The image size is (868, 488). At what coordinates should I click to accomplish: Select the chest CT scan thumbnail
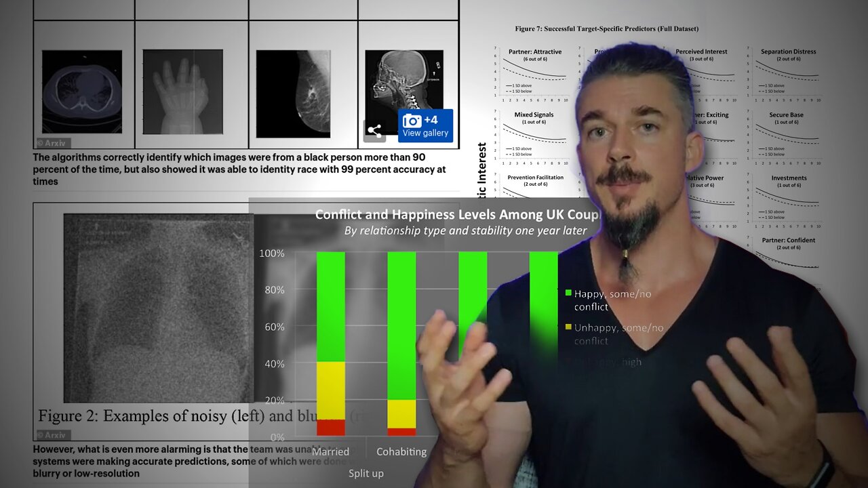point(82,91)
